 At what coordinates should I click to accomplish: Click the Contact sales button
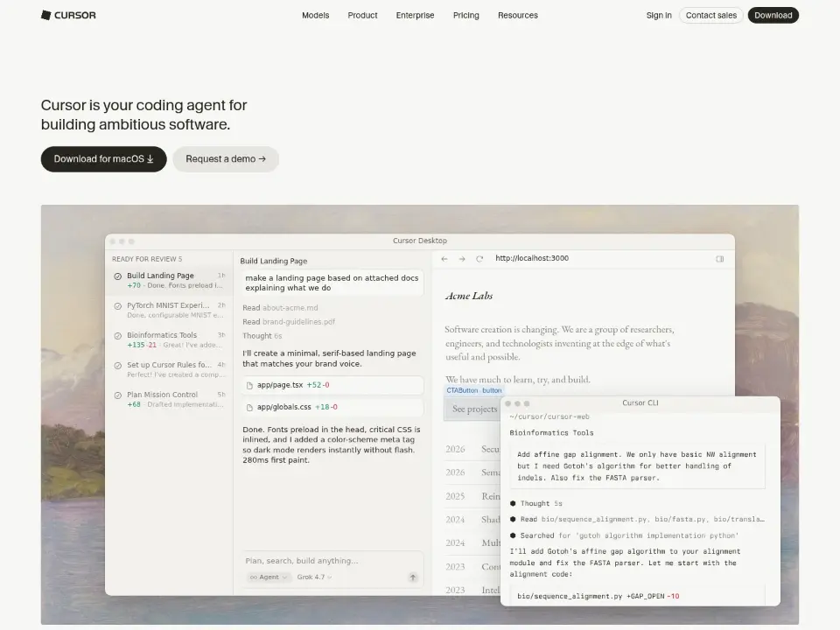[x=711, y=16]
